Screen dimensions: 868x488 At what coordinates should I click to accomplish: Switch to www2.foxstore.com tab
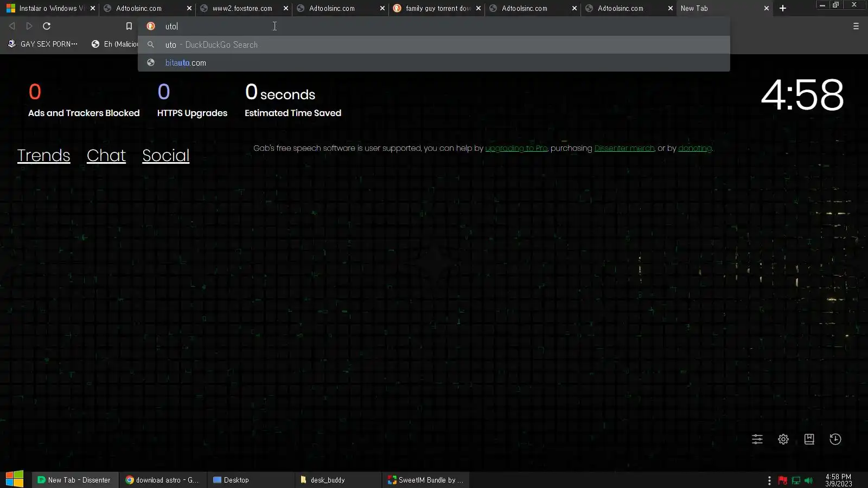243,8
